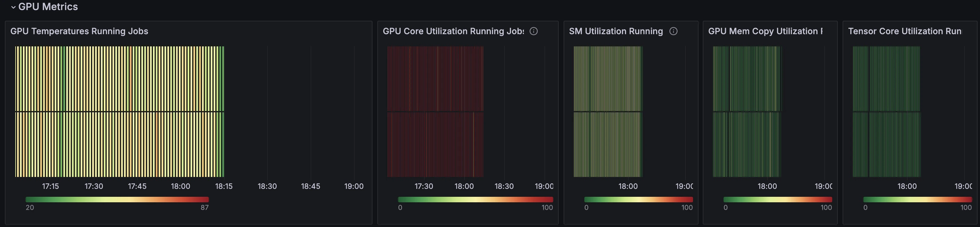The image size is (980, 227).
Task: Click the SM Utilization yellow-green heatmap
Action: 608,111
